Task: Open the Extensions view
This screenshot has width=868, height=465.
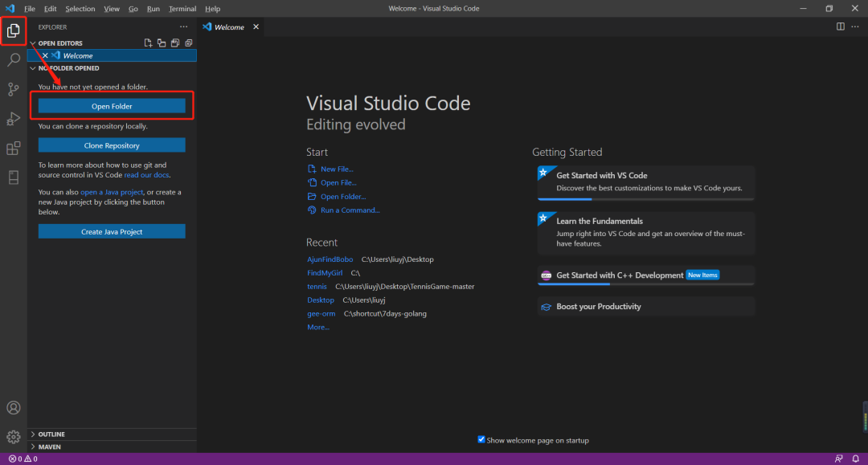Action: 14,149
